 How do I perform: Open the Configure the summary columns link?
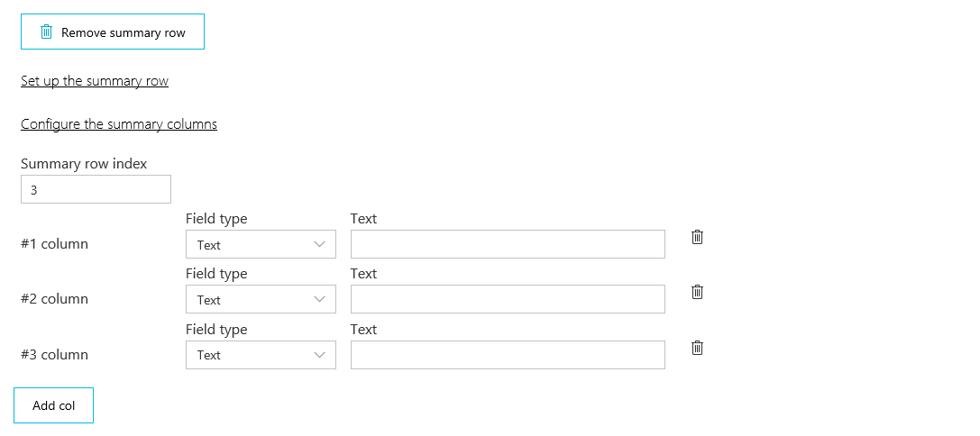click(x=119, y=124)
